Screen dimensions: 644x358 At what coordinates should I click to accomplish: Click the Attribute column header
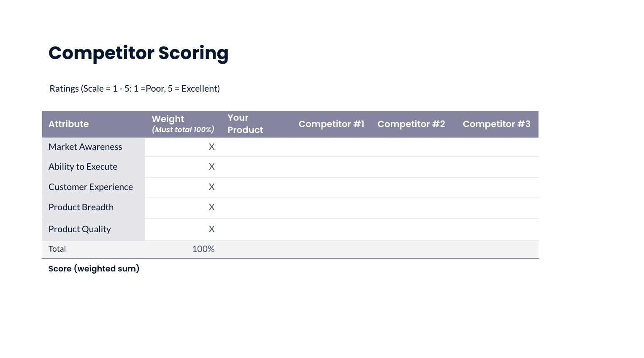coord(69,124)
